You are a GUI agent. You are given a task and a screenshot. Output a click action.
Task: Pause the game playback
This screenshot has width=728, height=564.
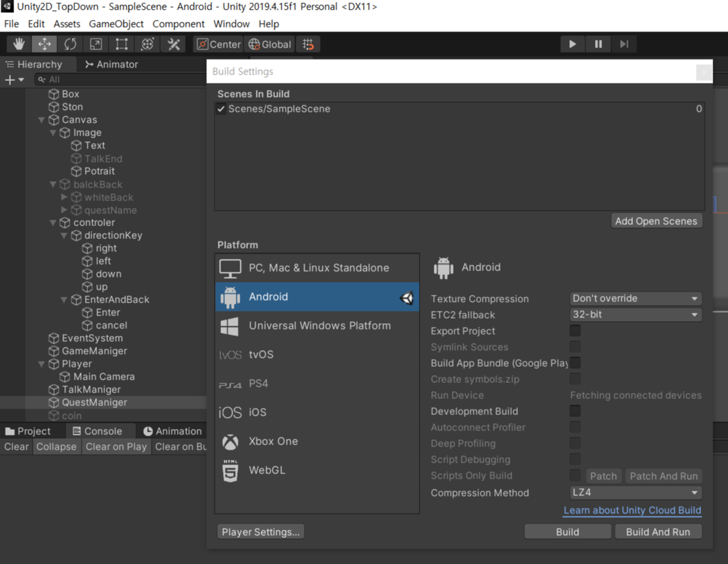point(598,44)
